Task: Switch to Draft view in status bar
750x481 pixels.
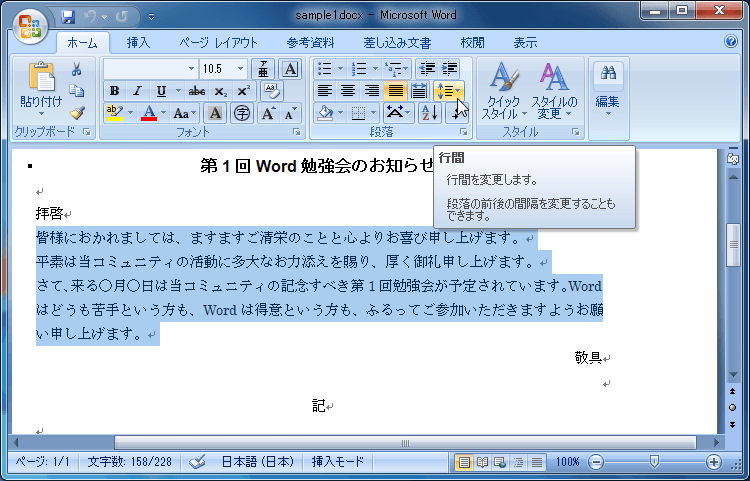Action: pos(537,462)
